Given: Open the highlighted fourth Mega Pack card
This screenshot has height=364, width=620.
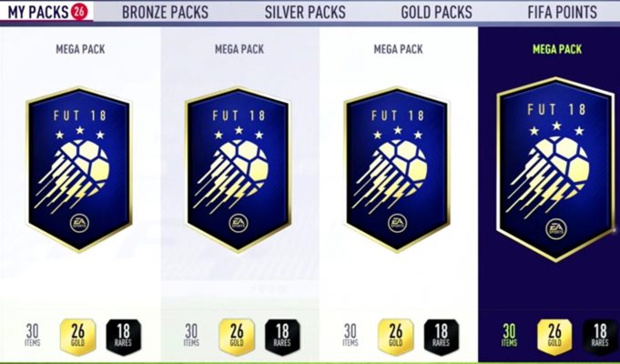Looking at the screenshot, I should (x=556, y=169).
